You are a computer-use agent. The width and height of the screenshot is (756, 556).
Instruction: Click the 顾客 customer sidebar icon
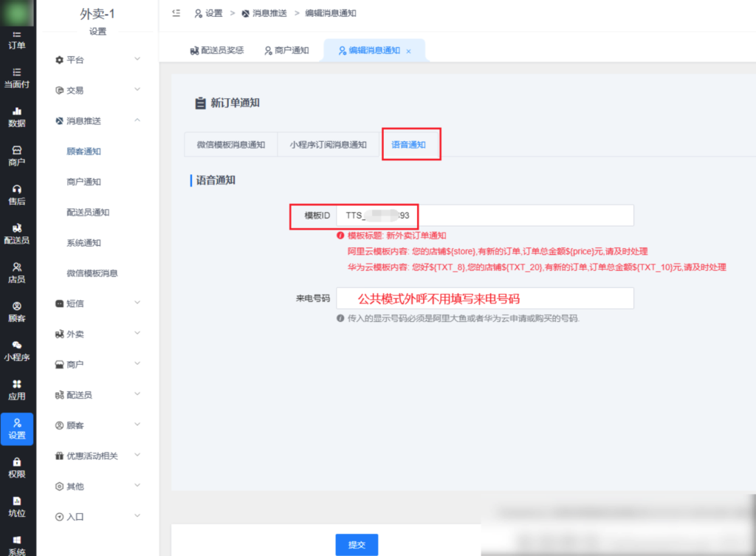(x=16, y=312)
